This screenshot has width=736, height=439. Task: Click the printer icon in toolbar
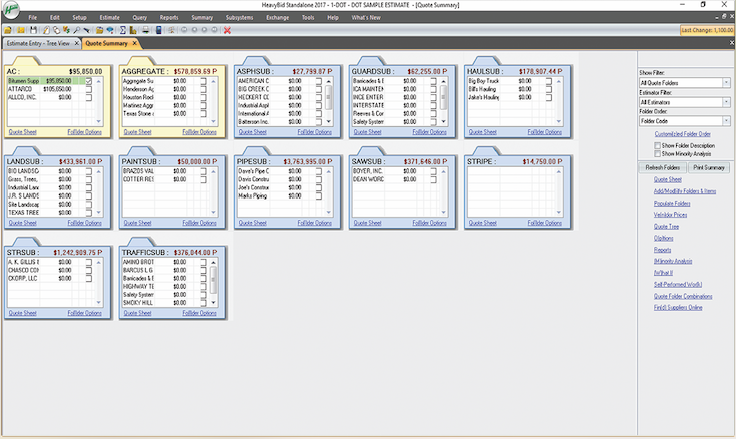click(147, 31)
